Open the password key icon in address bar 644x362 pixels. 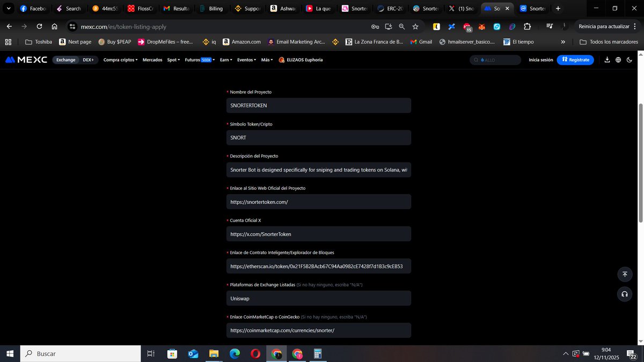pyautogui.click(x=375, y=26)
